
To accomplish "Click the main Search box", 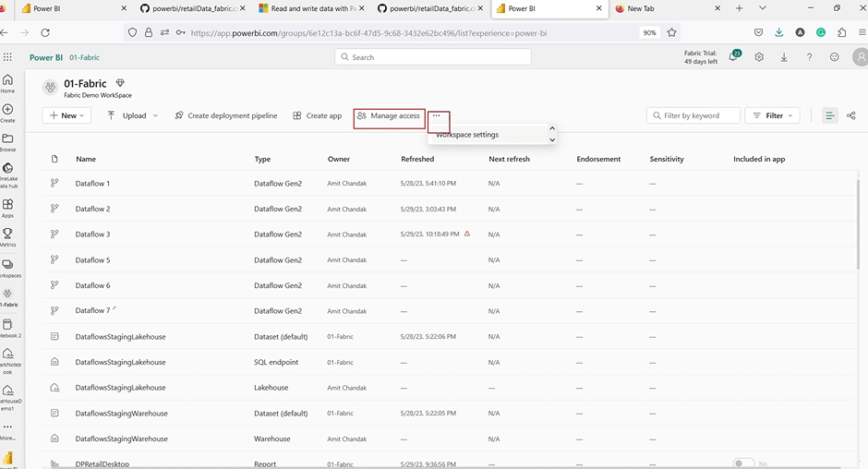I will coord(433,57).
